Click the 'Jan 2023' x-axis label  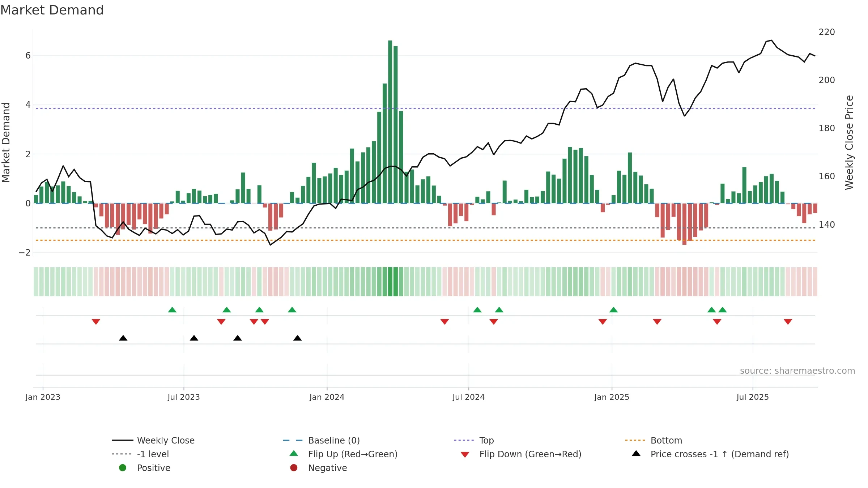[x=43, y=397]
